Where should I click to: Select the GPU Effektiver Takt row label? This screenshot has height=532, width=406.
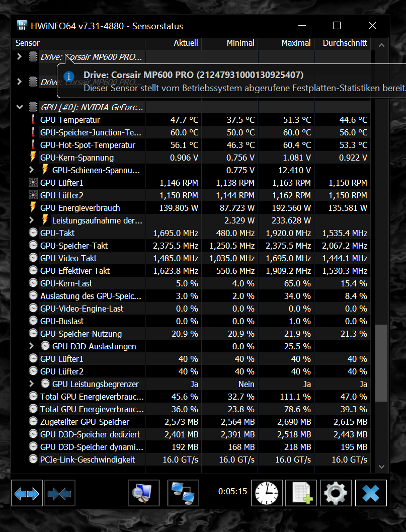click(75, 271)
